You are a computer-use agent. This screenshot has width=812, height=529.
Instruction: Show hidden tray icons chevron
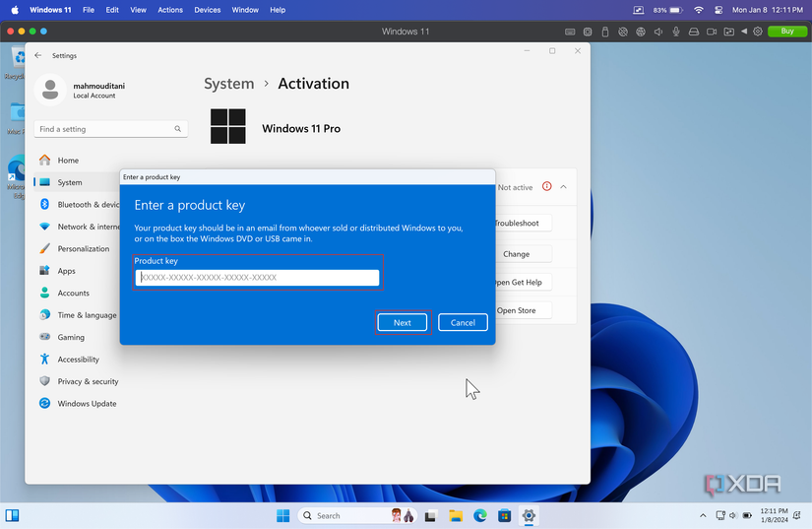(x=703, y=515)
